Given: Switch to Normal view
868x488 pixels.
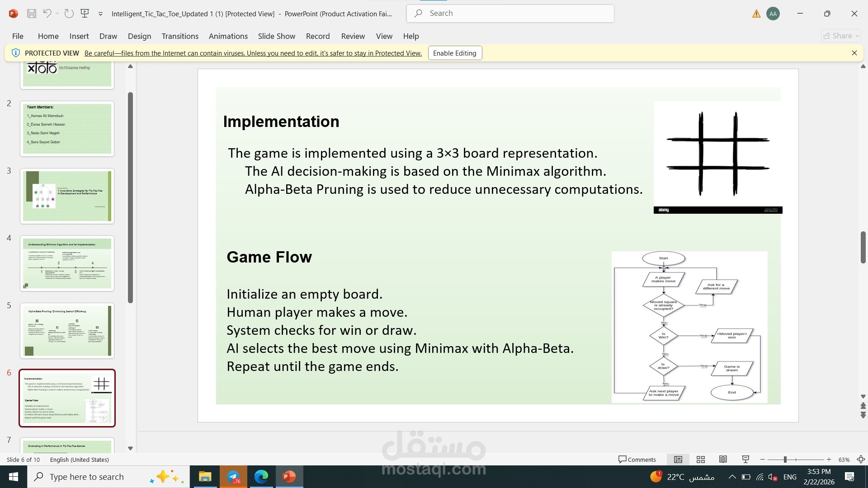Looking at the screenshot, I should pyautogui.click(x=678, y=459).
